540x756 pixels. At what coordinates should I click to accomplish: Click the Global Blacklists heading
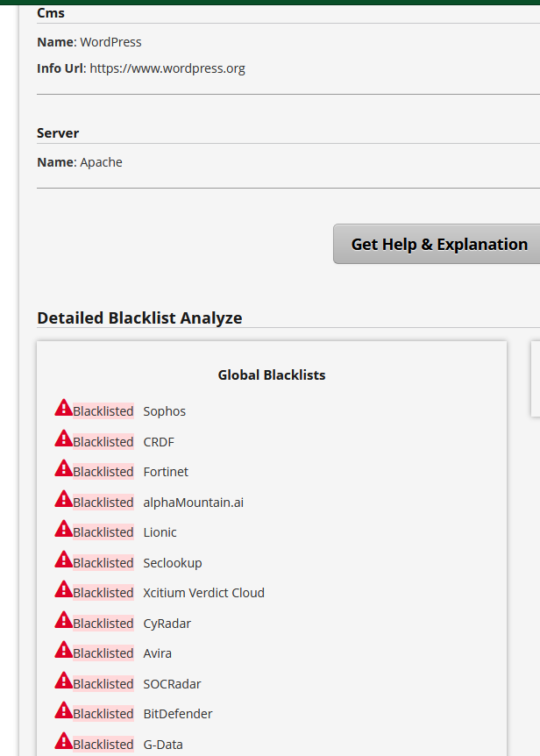click(x=272, y=375)
